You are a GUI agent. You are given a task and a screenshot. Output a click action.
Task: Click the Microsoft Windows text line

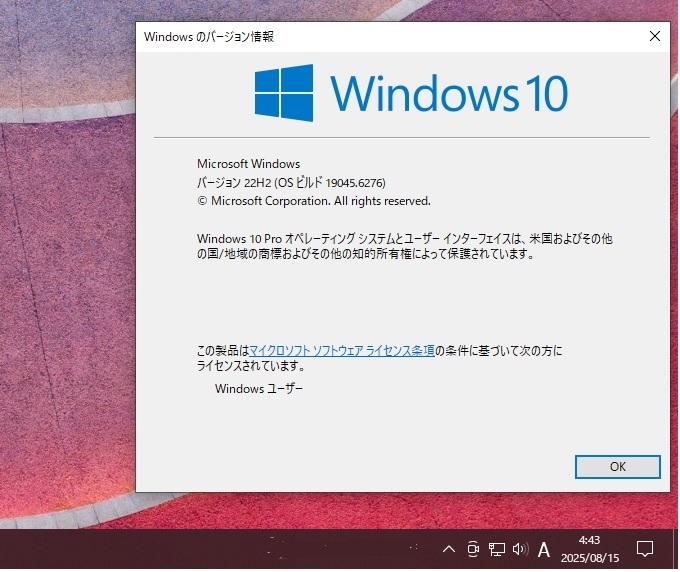click(x=248, y=164)
